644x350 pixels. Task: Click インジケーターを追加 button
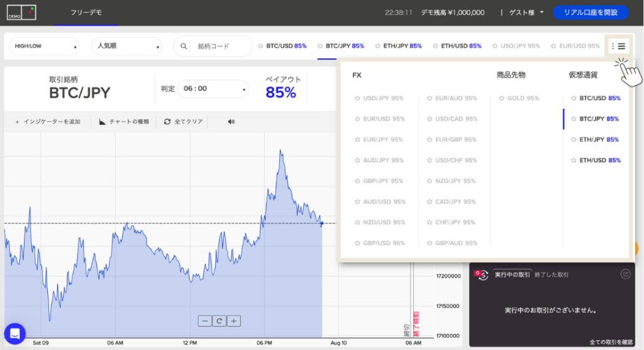(48, 121)
